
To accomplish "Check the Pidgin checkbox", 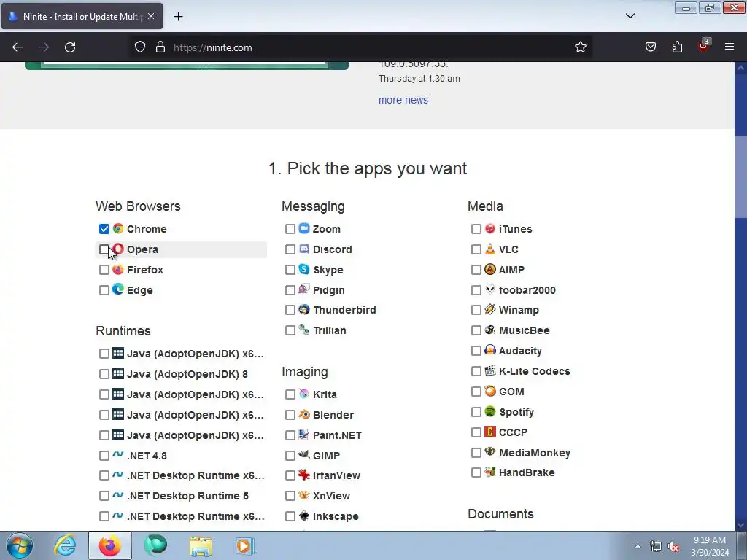I will click(x=290, y=290).
